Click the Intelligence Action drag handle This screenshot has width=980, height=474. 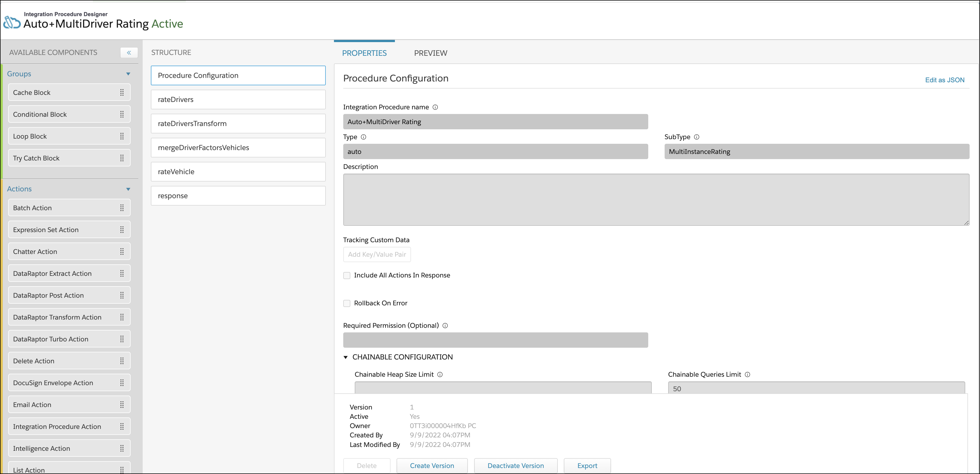(x=122, y=448)
